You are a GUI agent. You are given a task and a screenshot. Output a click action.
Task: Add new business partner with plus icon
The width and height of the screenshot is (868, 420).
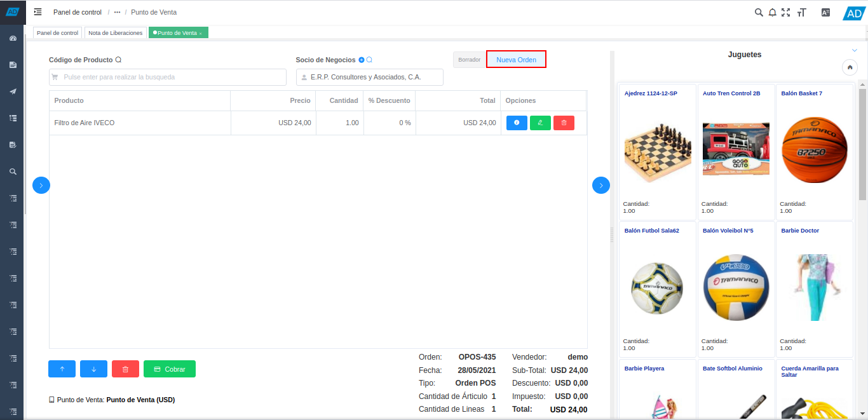(362, 60)
